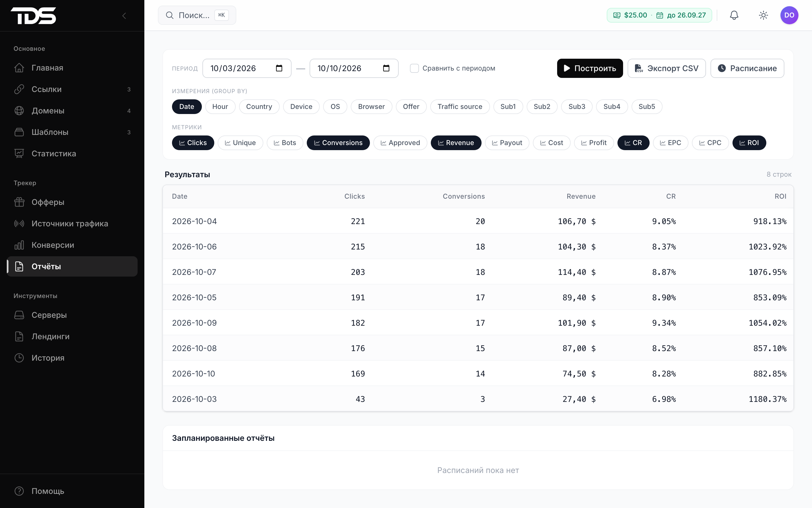This screenshot has height=508, width=812.
Task: Open Офферы page
Action: click(x=72, y=202)
